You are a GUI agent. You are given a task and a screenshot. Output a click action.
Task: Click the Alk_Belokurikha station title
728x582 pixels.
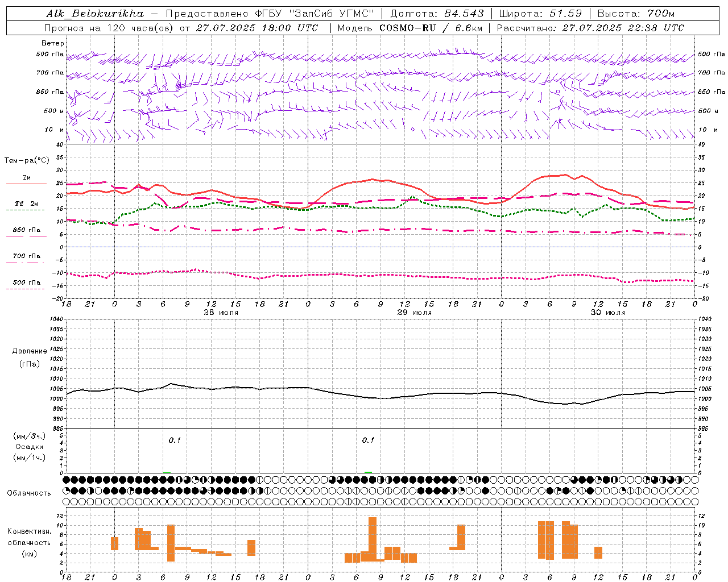[x=95, y=14]
